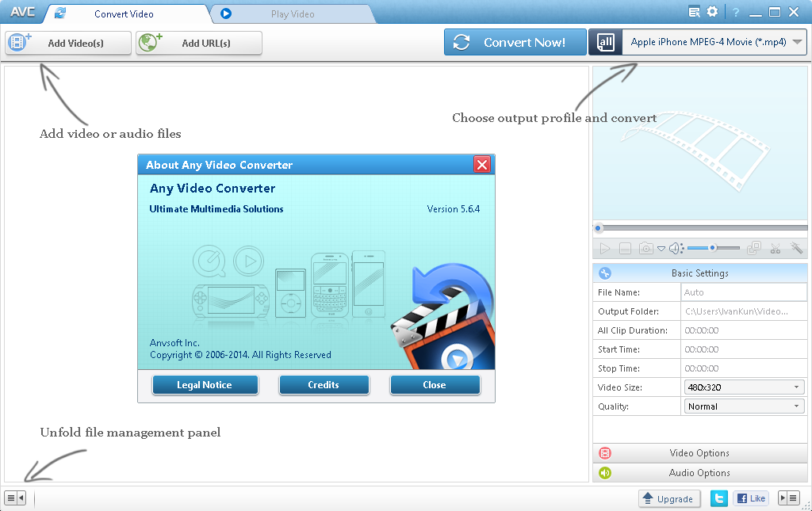Adjust the preview volume slider
The height and width of the screenshot is (511, 812).
click(713, 248)
